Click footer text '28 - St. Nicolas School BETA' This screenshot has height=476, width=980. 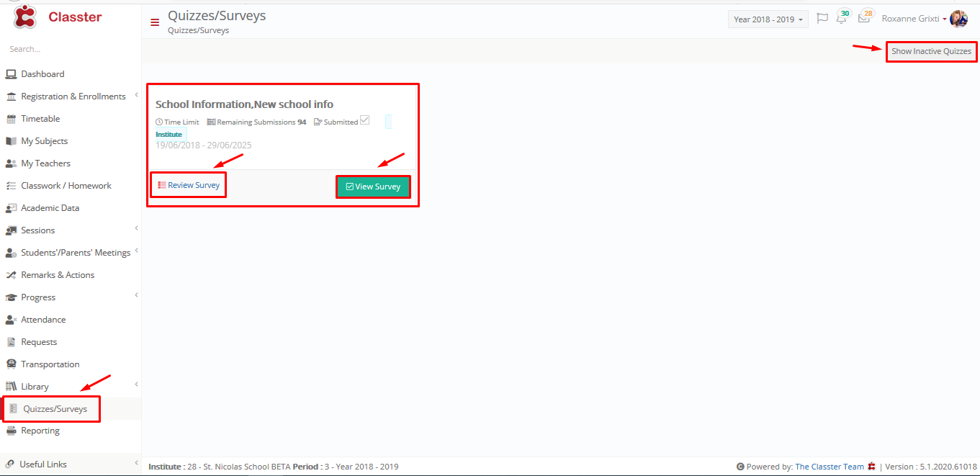click(238, 467)
